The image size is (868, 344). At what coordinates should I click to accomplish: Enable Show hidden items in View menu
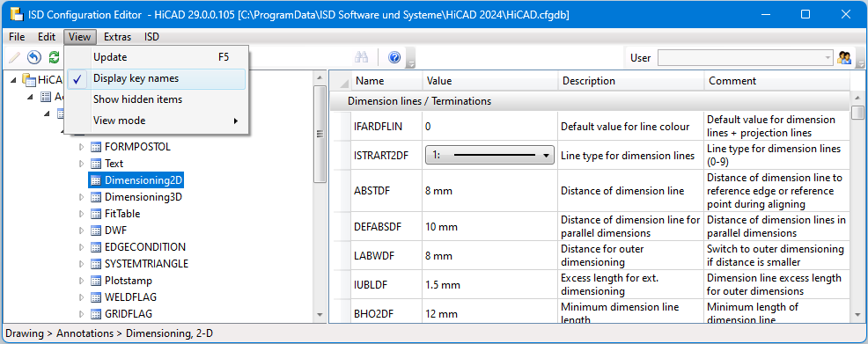click(x=156, y=99)
